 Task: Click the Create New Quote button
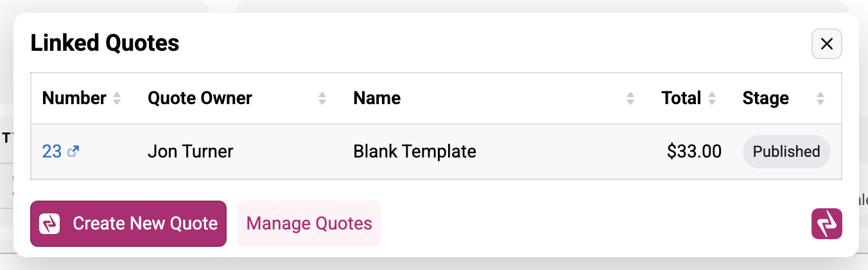128,224
